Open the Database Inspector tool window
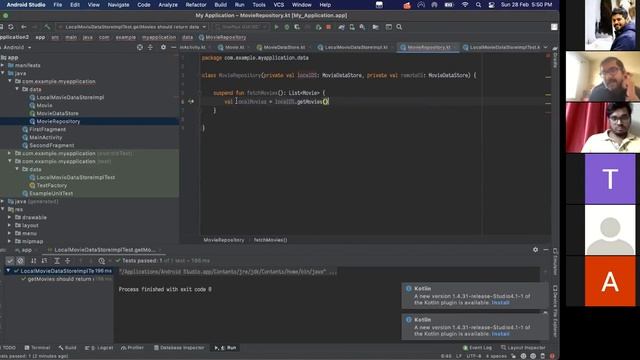 [179, 348]
